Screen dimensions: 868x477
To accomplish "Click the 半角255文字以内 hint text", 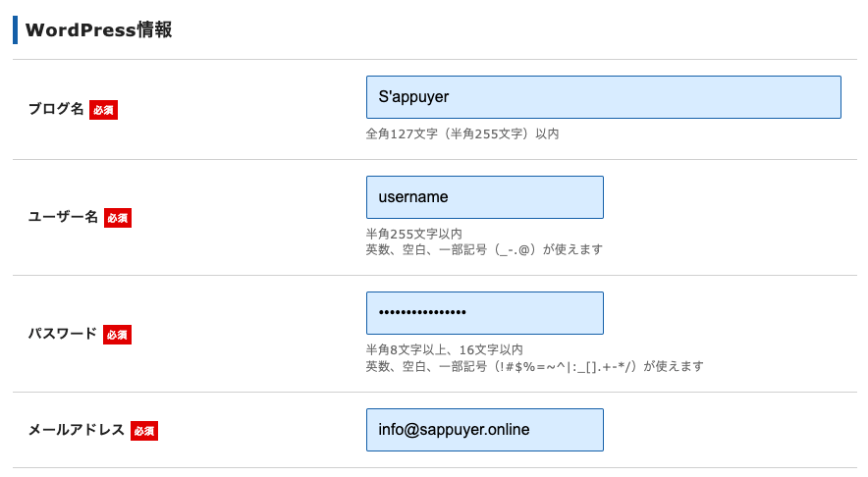I will 413,234.
